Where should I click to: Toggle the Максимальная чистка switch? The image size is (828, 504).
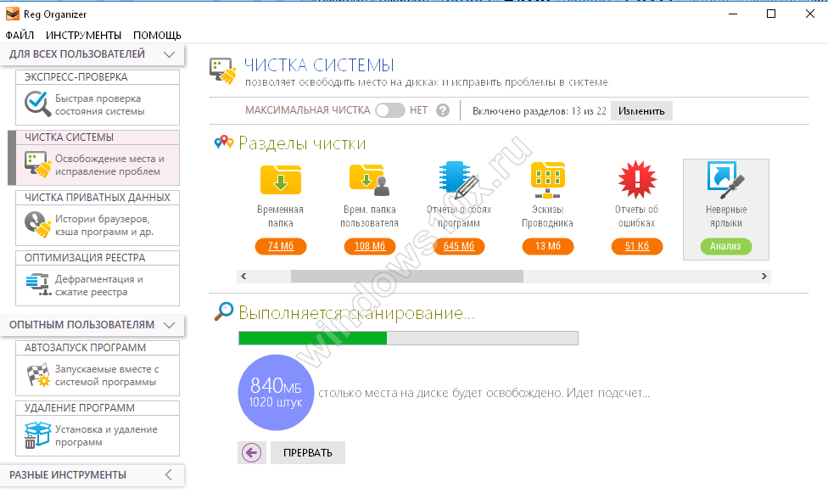(389, 110)
